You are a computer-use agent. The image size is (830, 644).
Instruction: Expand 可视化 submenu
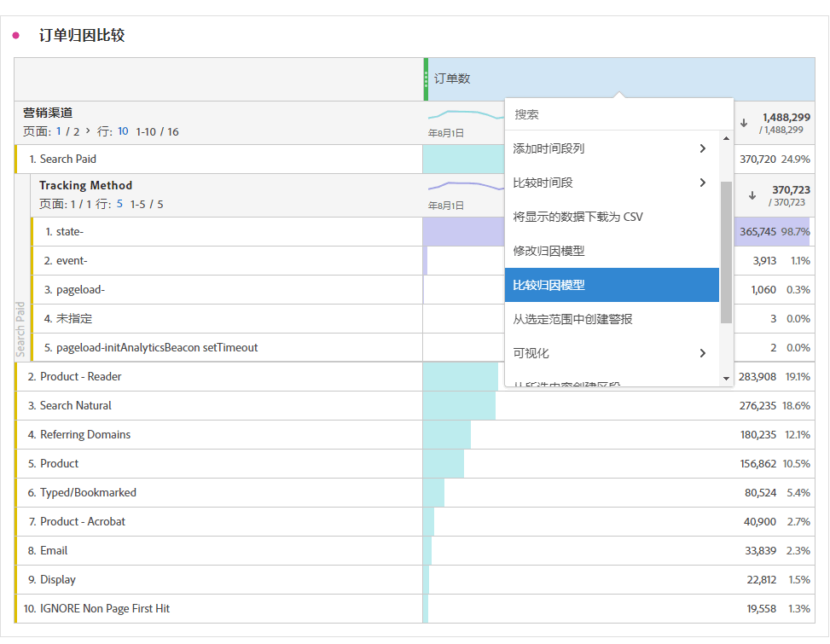pyautogui.click(x=702, y=353)
